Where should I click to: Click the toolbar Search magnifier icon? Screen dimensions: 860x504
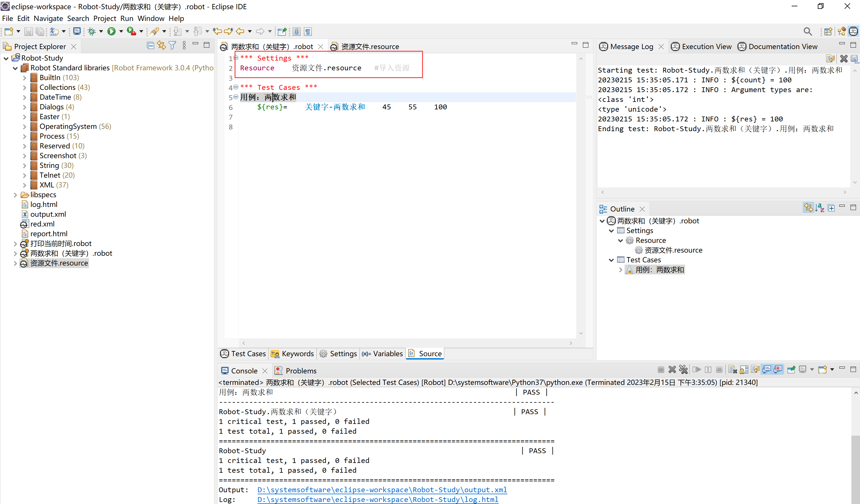click(x=807, y=31)
